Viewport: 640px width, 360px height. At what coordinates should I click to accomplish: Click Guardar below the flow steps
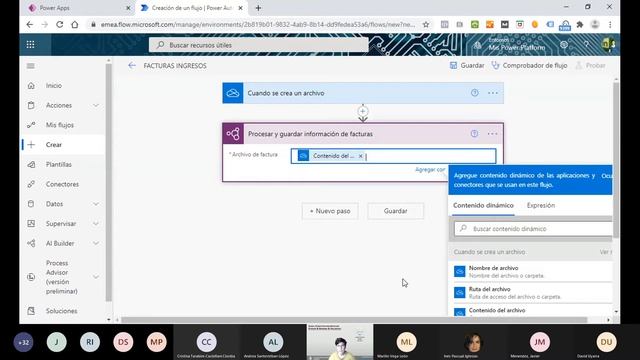click(x=396, y=211)
